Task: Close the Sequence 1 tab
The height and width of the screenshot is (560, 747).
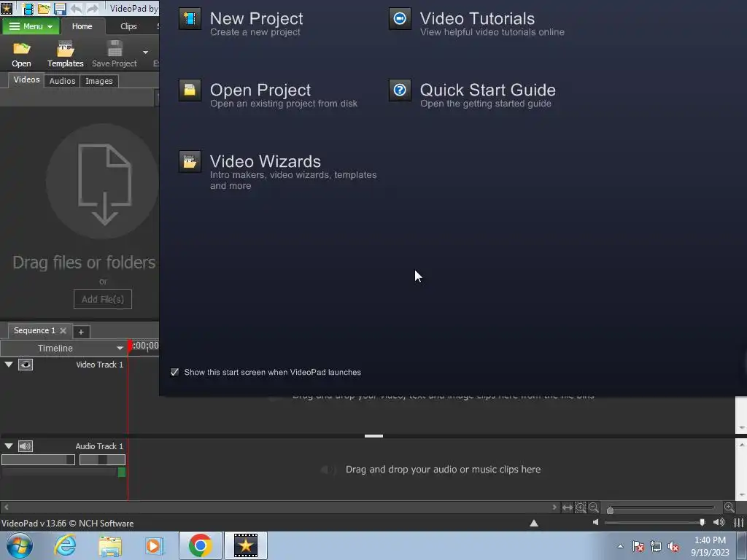Action: coord(63,330)
